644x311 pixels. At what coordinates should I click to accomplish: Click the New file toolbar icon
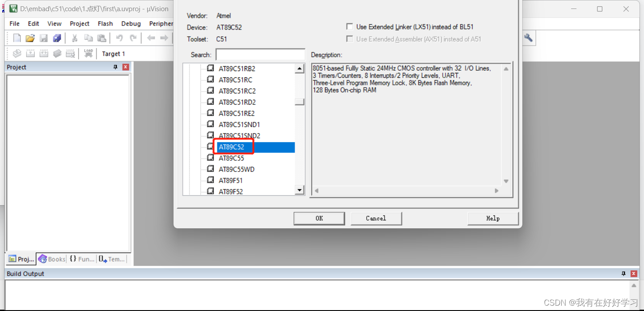click(x=17, y=38)
